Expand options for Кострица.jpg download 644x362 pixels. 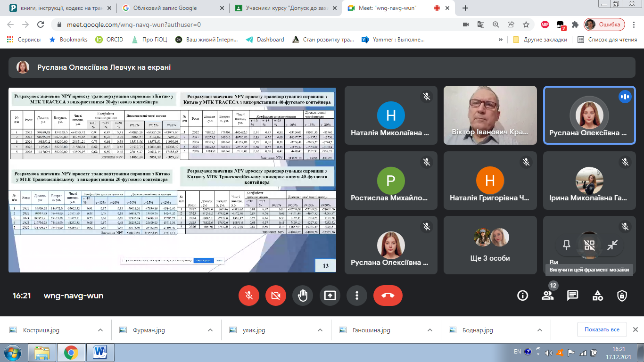tap(100, 330)
